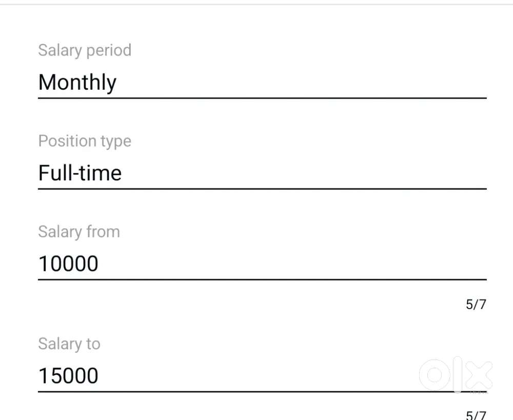The height and width of the screenshot is (420, 513).
Task: Click the underline below the Full-time field
Action: pos(256,188)
